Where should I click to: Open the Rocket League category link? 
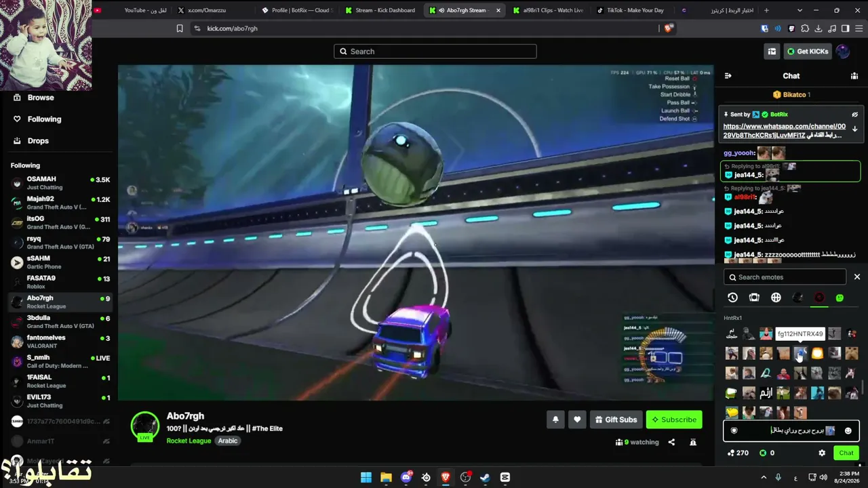tap(189, 441)
